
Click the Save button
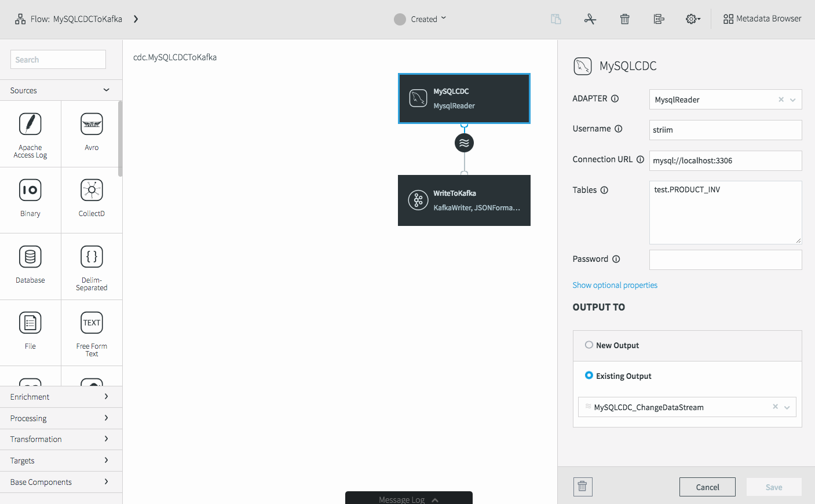pyautogui.click(x=774, y=487)
